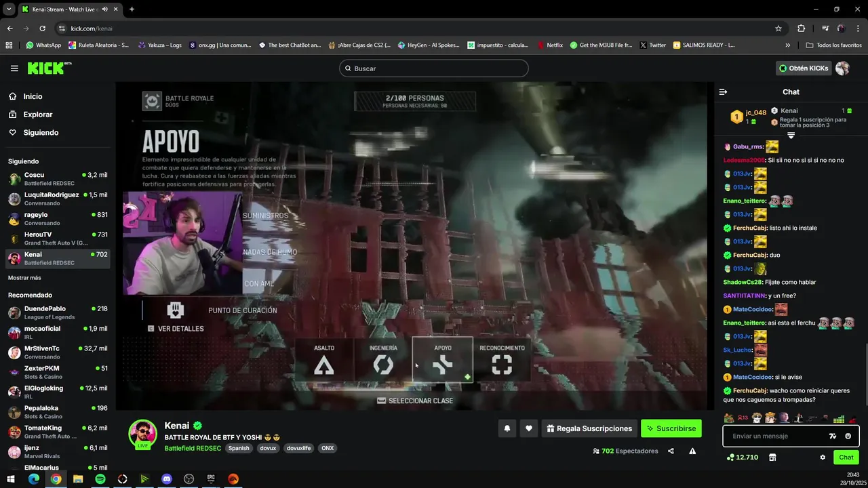Expand Mostrar más in following list
The image size is (868, 488).
point(24,278)
